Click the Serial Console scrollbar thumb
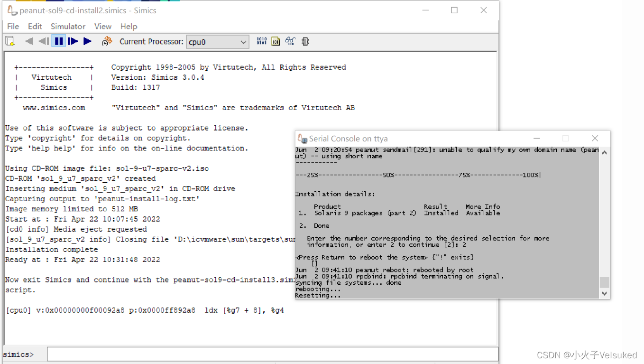Viewport: 644px width, 364px height. click(x=604, y=282)
